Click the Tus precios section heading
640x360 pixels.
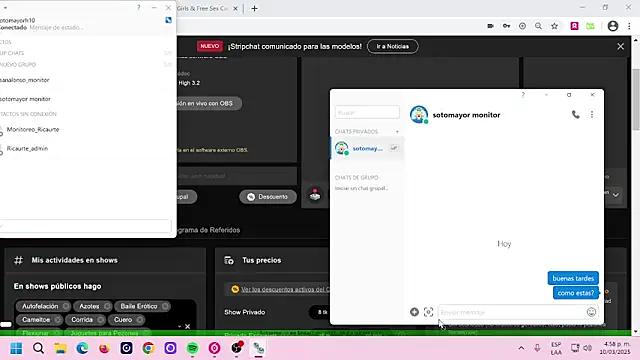click(x=261, y=260)
